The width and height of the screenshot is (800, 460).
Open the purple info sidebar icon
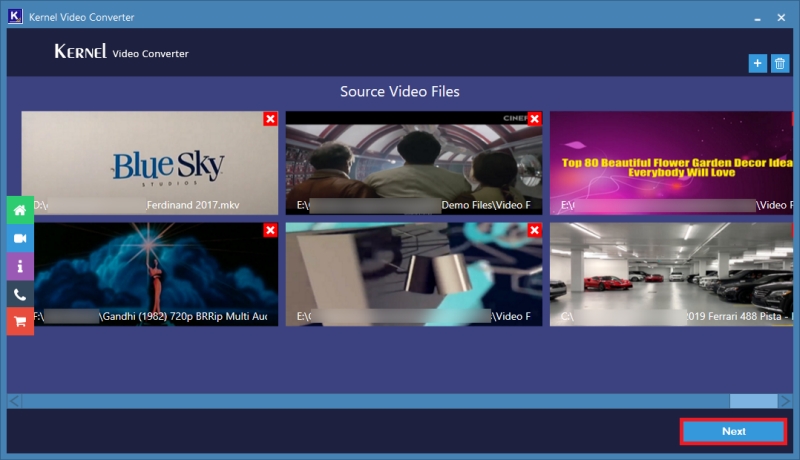(20, 266)
